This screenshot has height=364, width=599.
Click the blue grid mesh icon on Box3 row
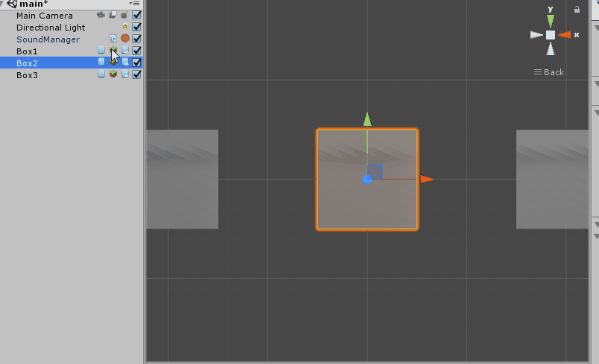tap(101, 74)
